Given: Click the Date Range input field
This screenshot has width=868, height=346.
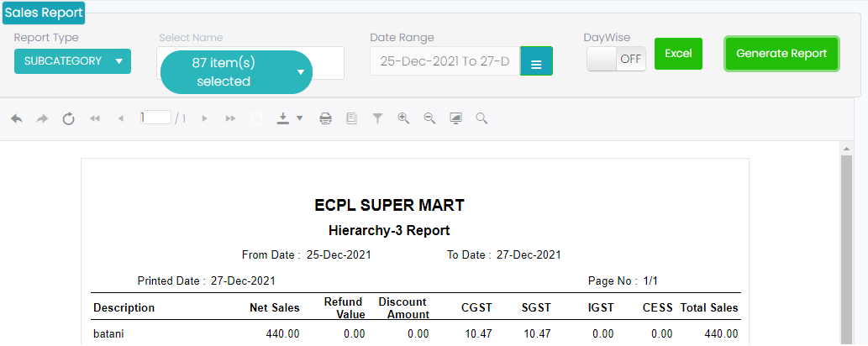Looking at the screenshot, I should coord(445,61).
